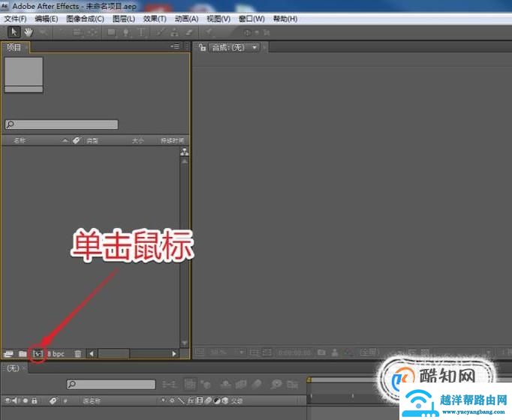Select the Puppet Pin tool
The width and height of the screenshot is (512, 420).
(209, 32)
